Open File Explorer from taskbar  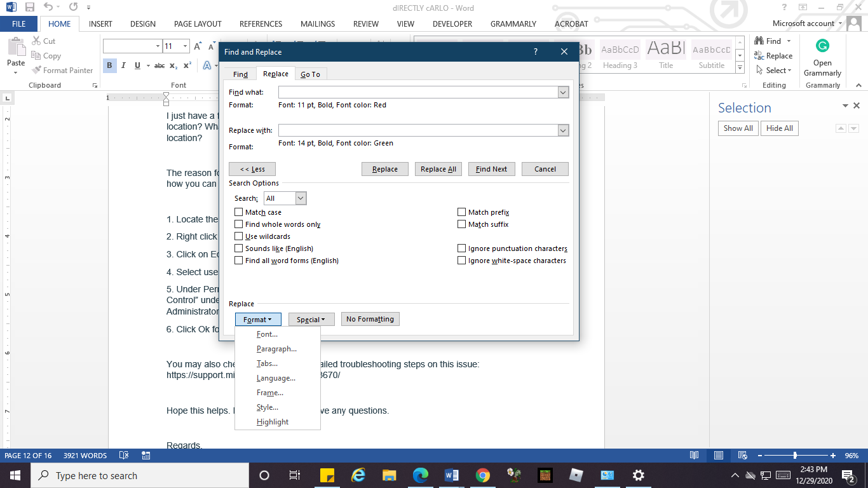(x=390, y=475)
